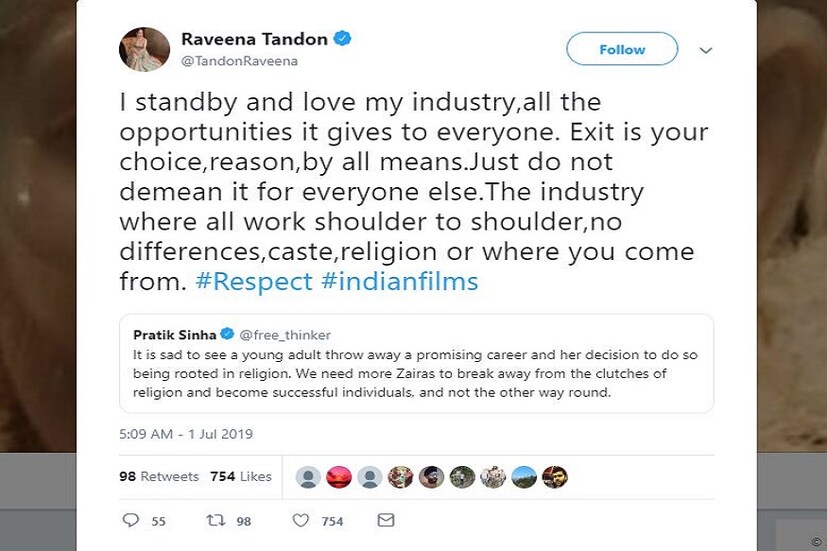Image resolution: width=827 pixels, height=551 pixels.
Task: View the 98 Retweets list
Action: (159, 477)
